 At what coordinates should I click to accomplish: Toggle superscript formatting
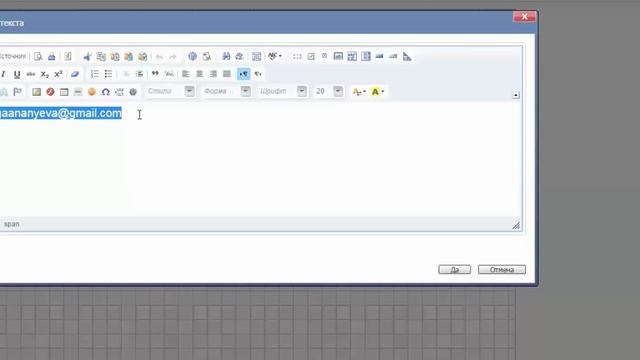(58, 74)
